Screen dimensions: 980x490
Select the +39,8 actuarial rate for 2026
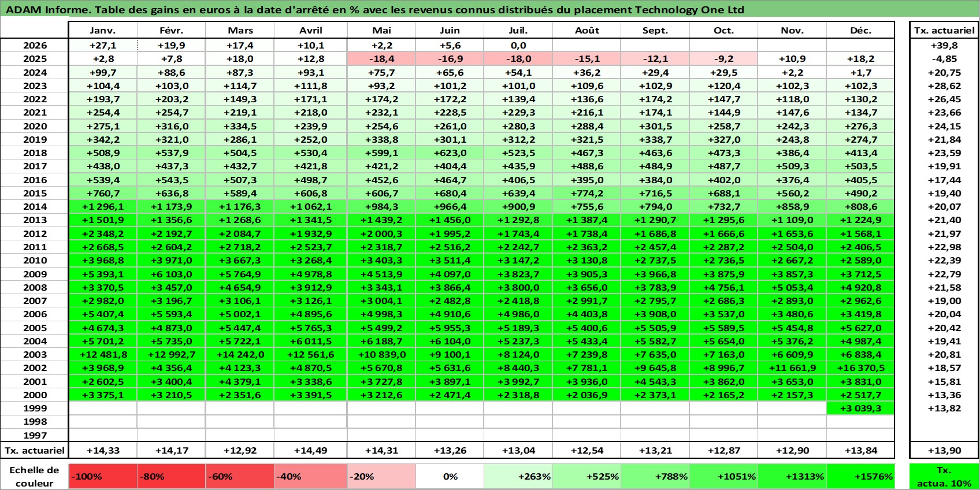click(944, 45)
